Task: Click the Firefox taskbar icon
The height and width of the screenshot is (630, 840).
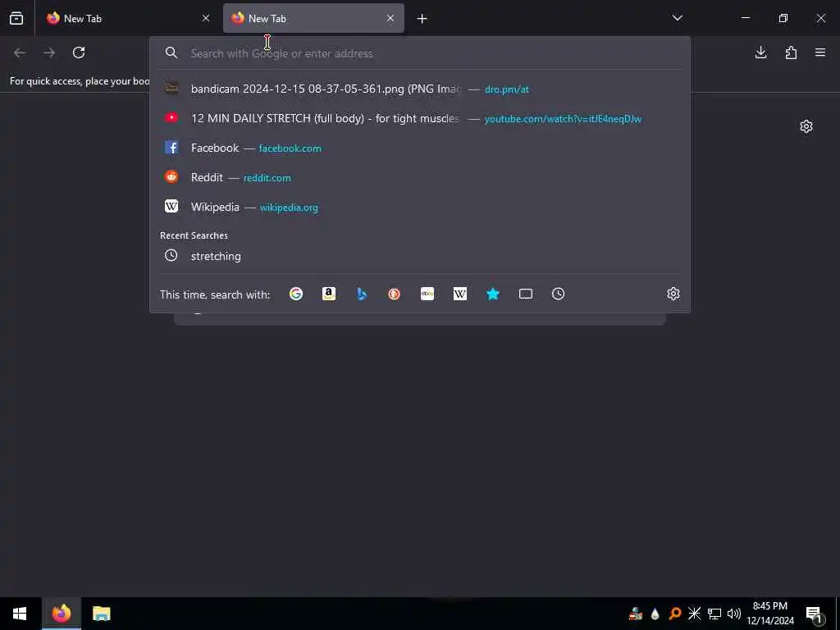Action: tap(61, 614)
